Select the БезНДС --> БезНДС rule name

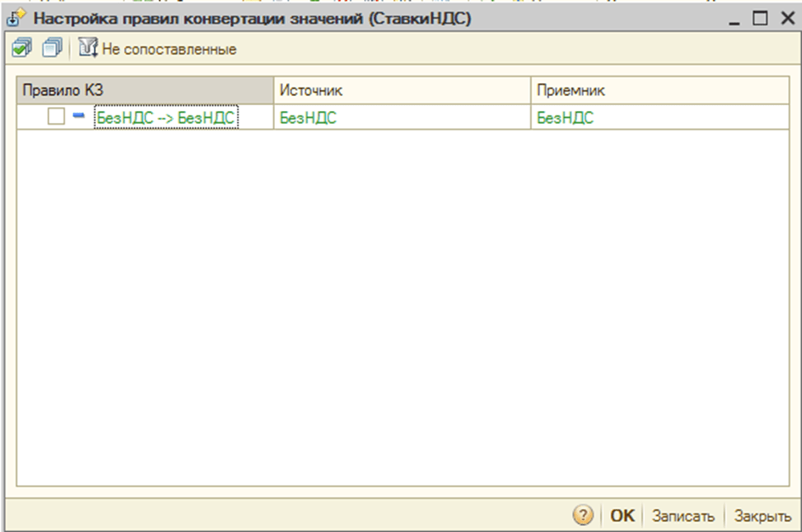166,118
